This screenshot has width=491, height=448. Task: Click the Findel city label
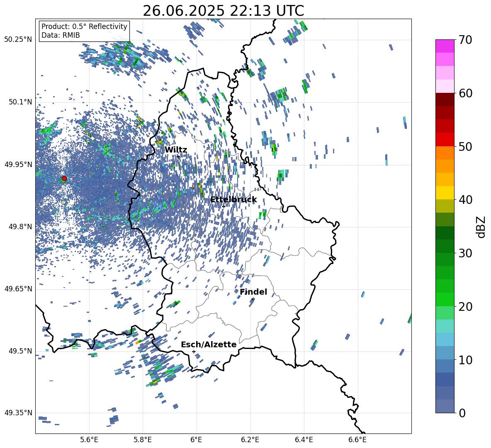[x=253, y=292]
